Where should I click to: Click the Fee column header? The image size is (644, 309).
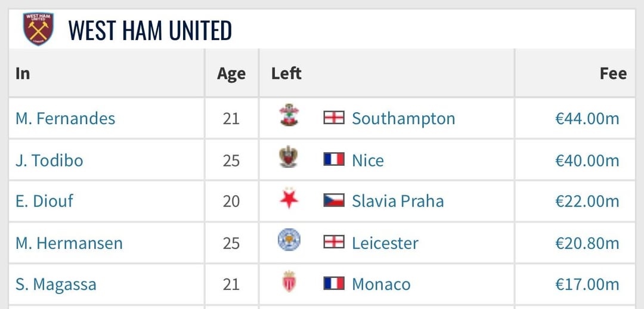(613, 73)
